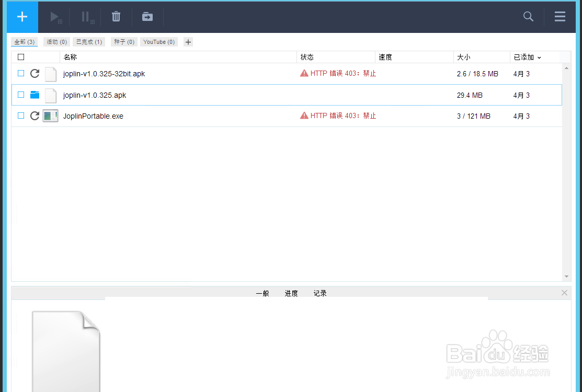Show the 活动 (0) filter tab

(57, 42)
